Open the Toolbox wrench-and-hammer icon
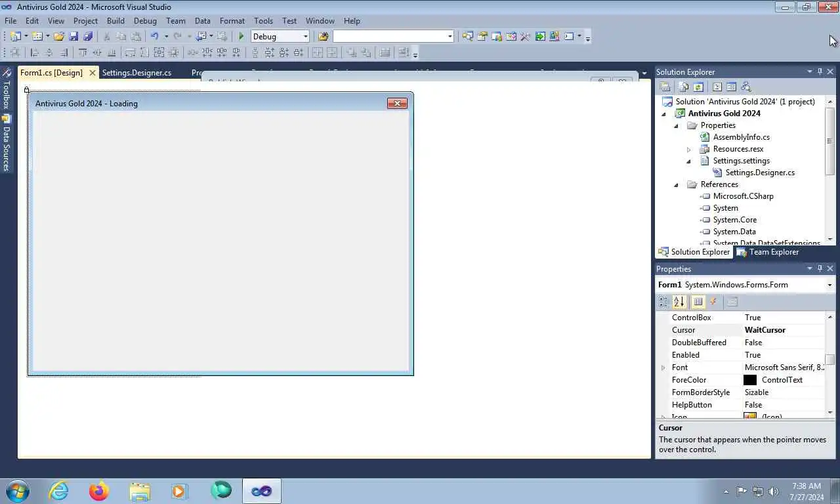 point(525,37)
